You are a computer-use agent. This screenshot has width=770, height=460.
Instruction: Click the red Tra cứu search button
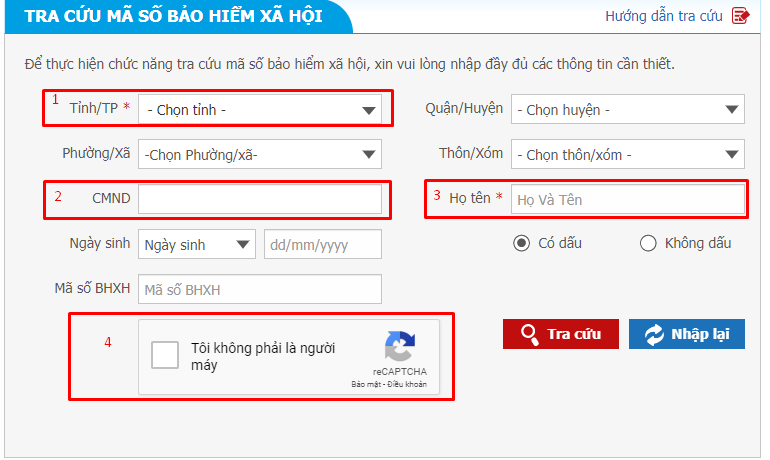[561, 334]
